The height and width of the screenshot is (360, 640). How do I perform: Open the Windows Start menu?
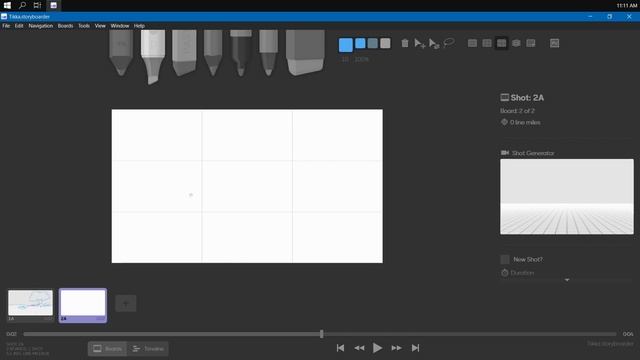point(7,5)
